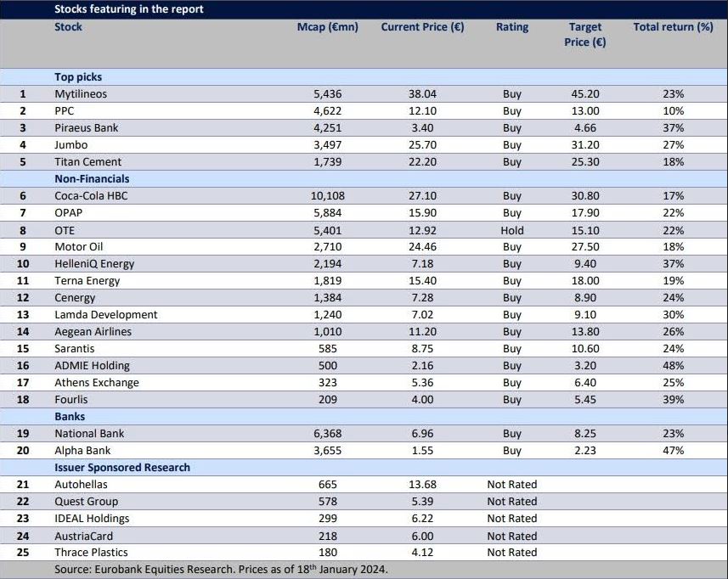Click Piraeus Bank target price 4.66
This screenshot has width=728, height=579.
click(585, 128)
